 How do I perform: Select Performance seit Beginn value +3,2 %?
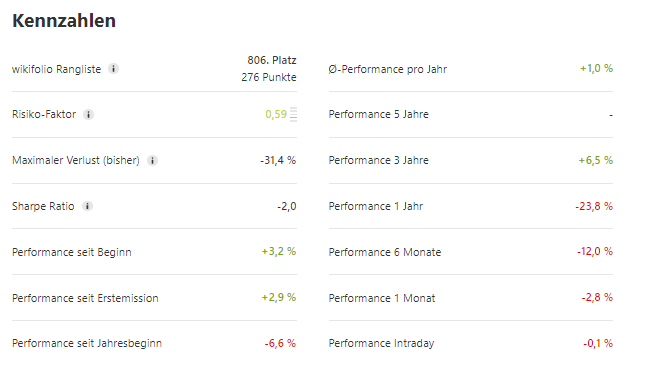[279, 251]
